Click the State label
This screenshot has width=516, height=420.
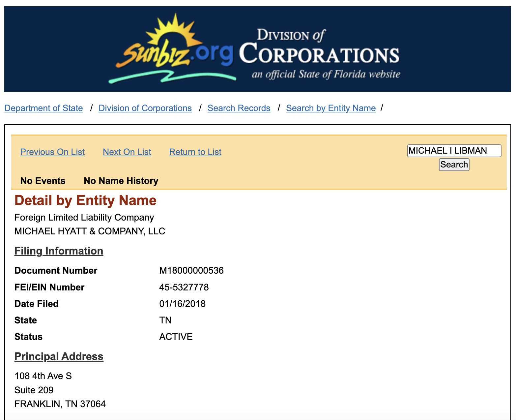point(25,320)
